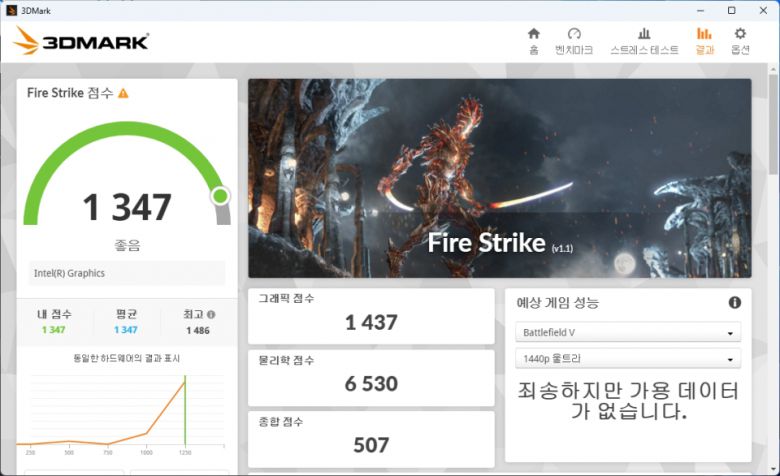Image resolution: width=780 pixels, height=476 pixels.
Task: Click average score value under 평균
Action: point(125,330)
